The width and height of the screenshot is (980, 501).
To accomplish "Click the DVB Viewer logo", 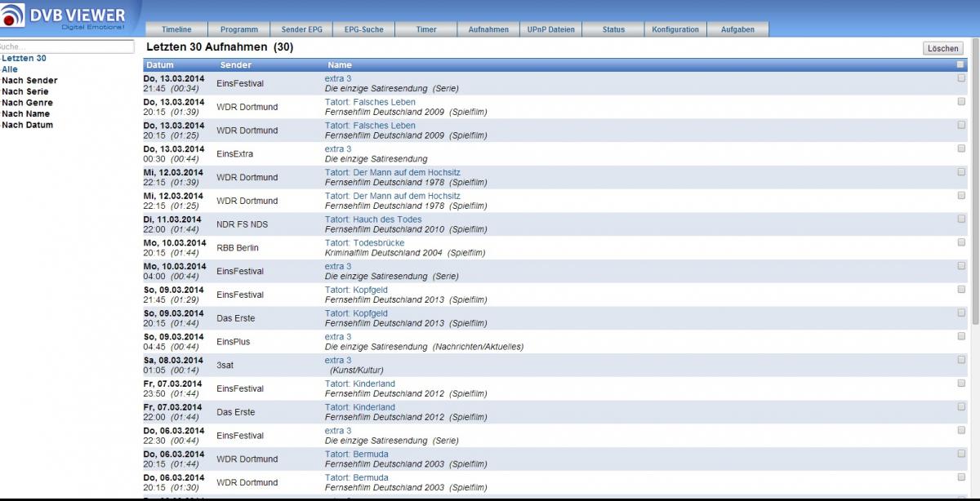I will (x=63, y=18).
